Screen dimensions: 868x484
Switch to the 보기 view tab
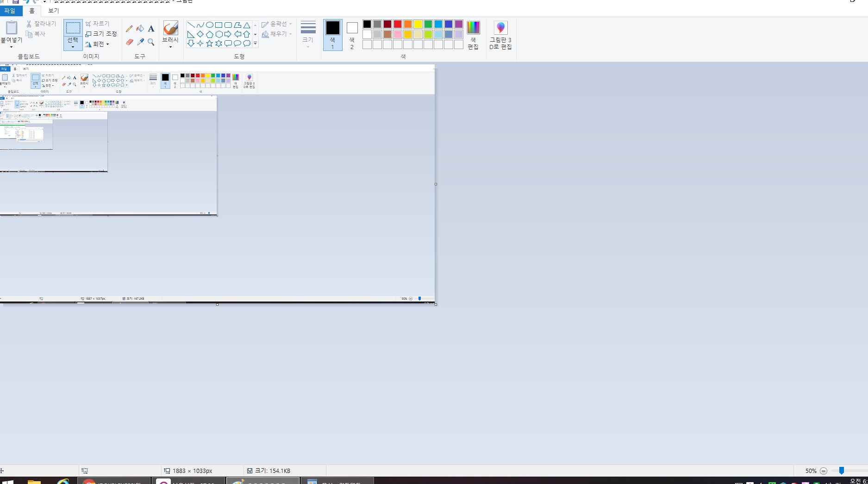coord(54,11)
